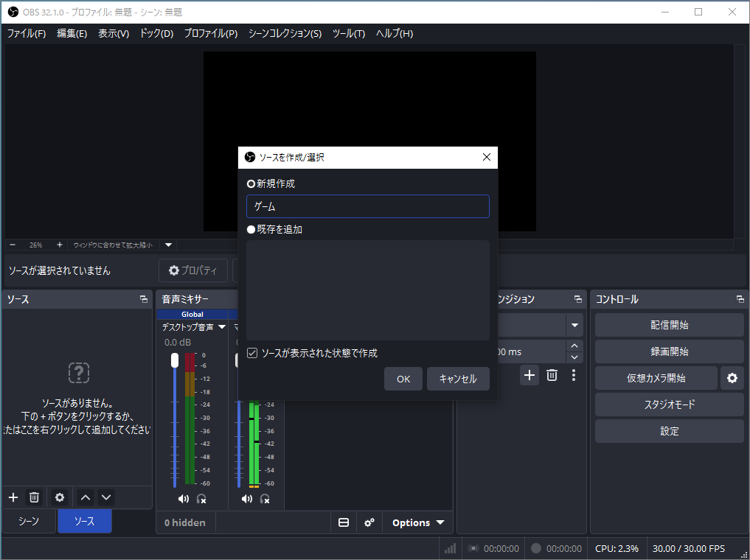
Task: Open the preview scaling dropdown arrow
Action: 168,245
